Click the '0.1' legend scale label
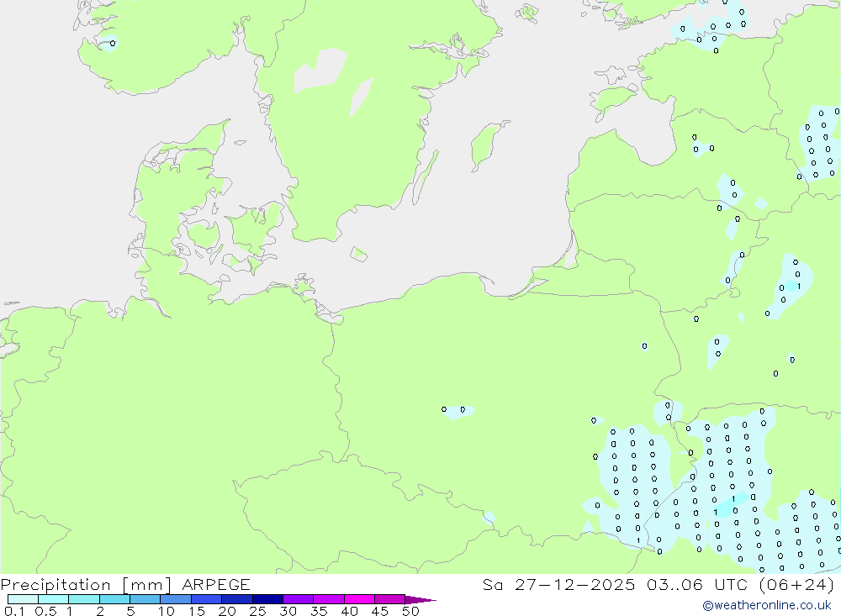The image size is (841, 616). (14, 611)
